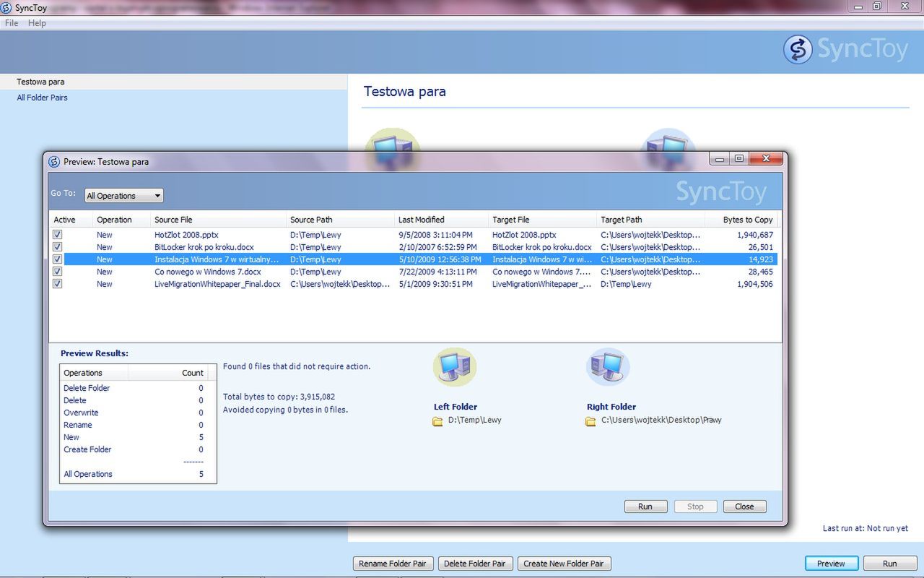This screenshot has width=924, height=578.
Task: Click All Operations in the results list
Action: [88, 474]
